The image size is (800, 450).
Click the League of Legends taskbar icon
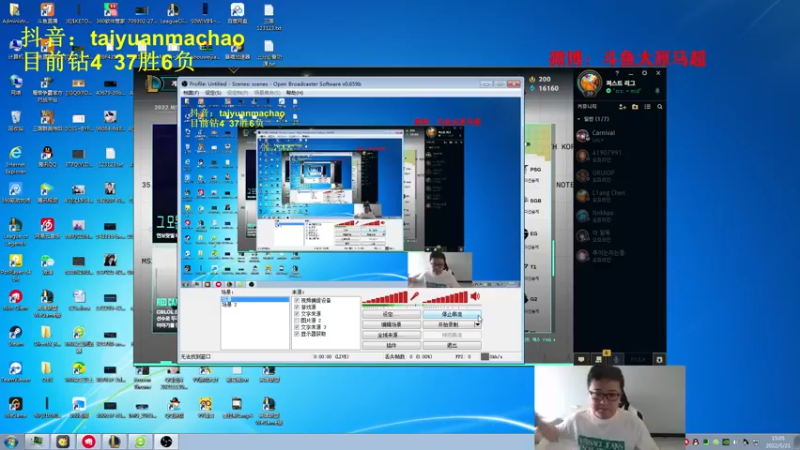click(114, 441)
